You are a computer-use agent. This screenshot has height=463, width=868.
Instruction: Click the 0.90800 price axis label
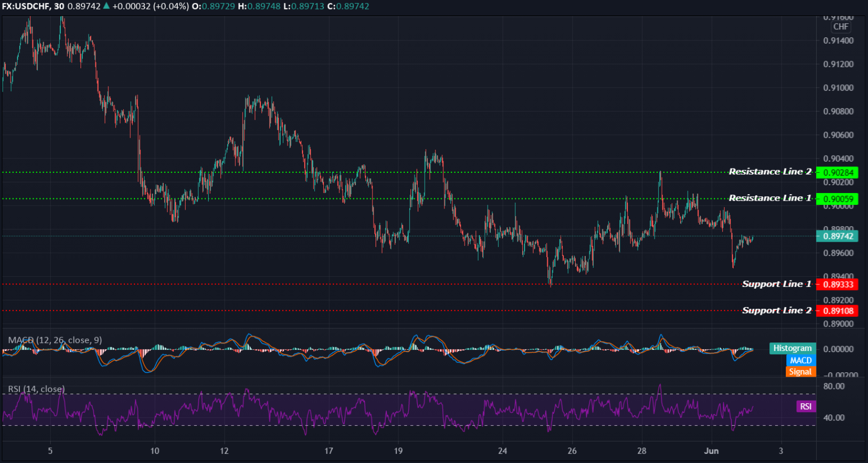click(x=838, y=111)
